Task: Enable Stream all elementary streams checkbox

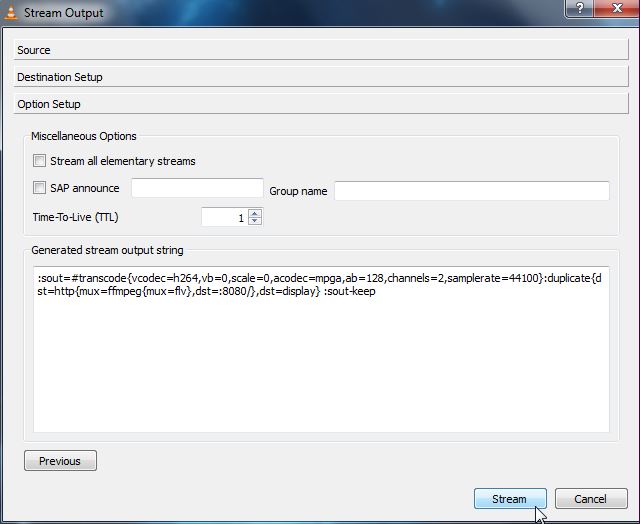Action: click(40, 161)
